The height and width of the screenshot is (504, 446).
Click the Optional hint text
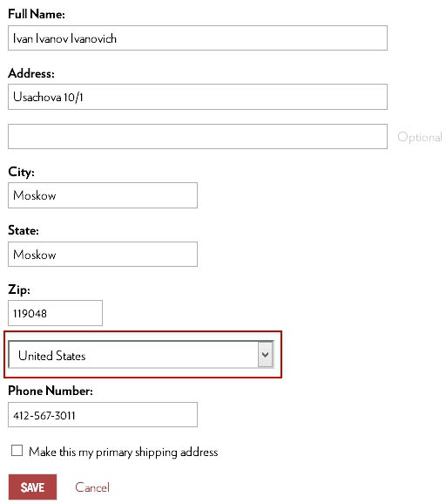420,137
